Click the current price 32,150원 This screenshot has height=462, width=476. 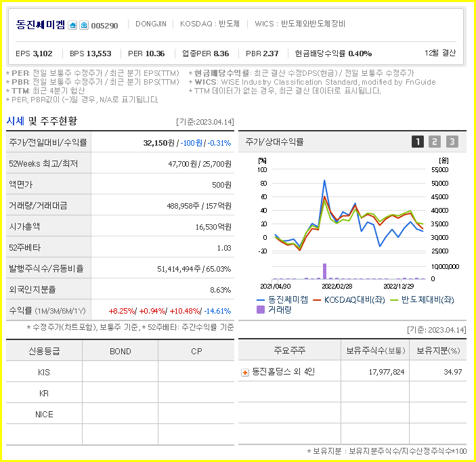158,142
